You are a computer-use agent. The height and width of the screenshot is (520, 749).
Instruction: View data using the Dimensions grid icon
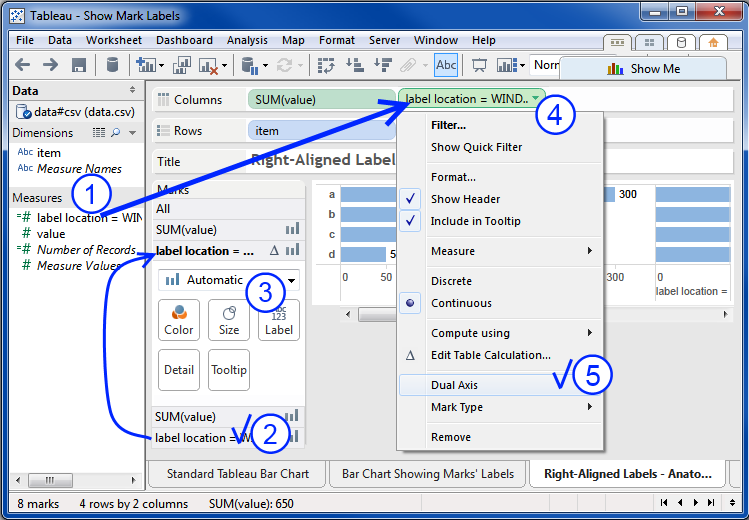point(99,133)
